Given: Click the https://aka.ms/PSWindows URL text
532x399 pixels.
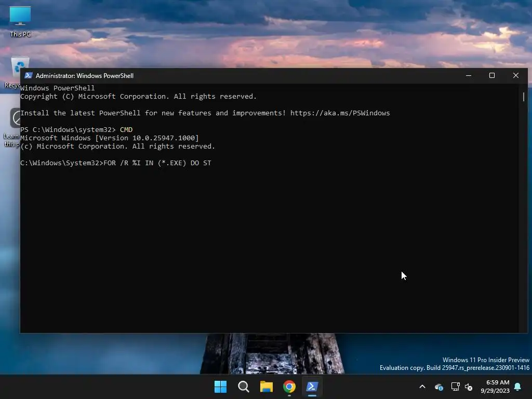Looking at the screenshot, I should [340, 113].
